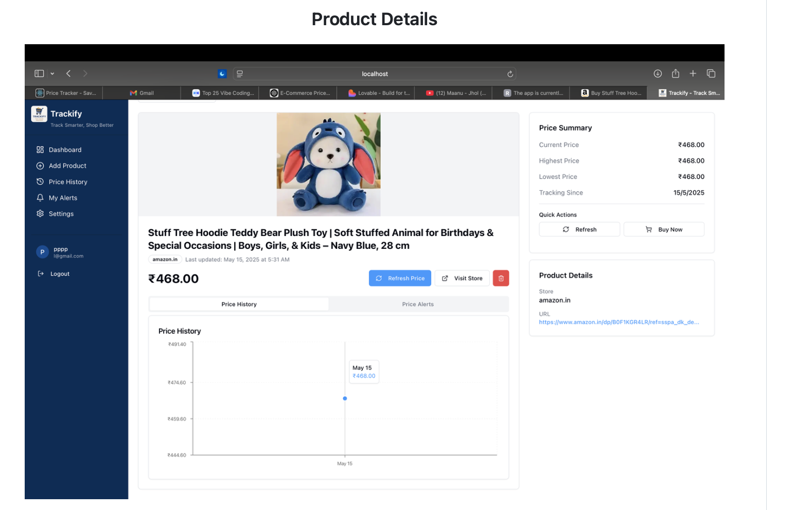
Task: Open Add Product in sidebar
Action: coord(67,166)
